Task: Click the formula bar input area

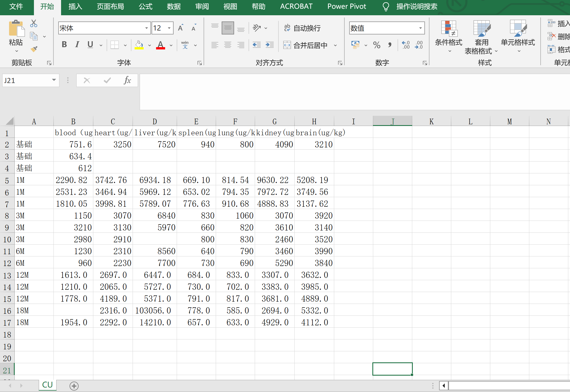Action: (355, 92)
